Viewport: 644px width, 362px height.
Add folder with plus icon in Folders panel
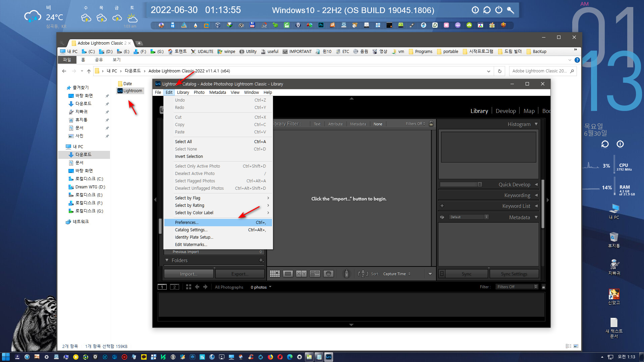[261, 260]
